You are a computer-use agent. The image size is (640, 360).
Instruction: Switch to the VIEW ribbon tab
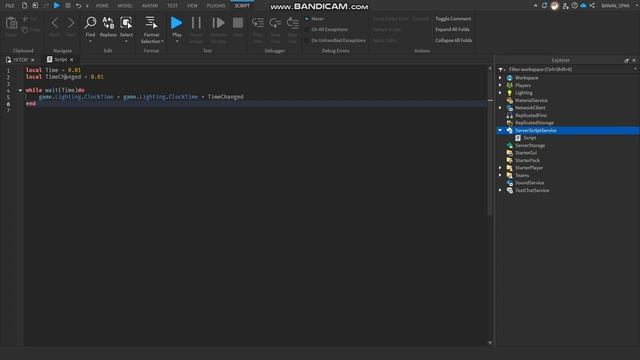coord(192,6)
